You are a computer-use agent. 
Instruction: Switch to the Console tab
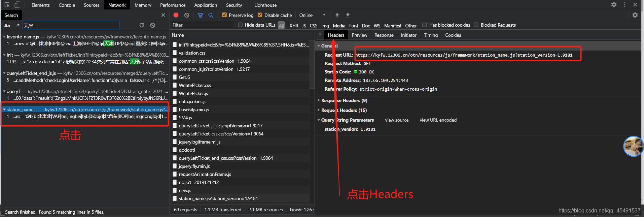coord(67,5)
